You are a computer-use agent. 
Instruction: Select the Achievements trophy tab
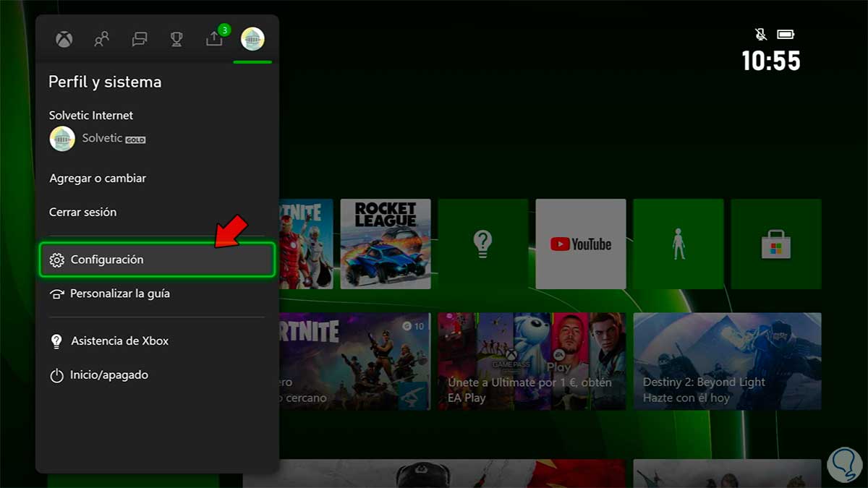click(x=176, y=39)
